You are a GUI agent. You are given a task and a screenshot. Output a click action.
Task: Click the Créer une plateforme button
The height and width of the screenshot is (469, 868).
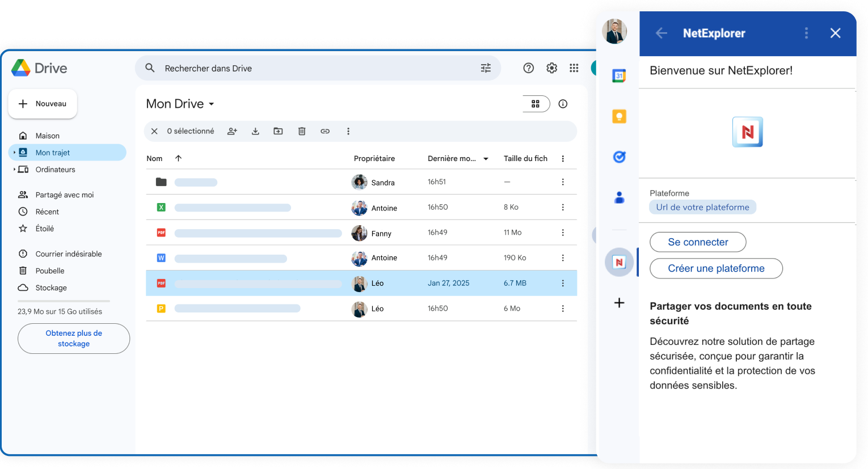[716, 269]
